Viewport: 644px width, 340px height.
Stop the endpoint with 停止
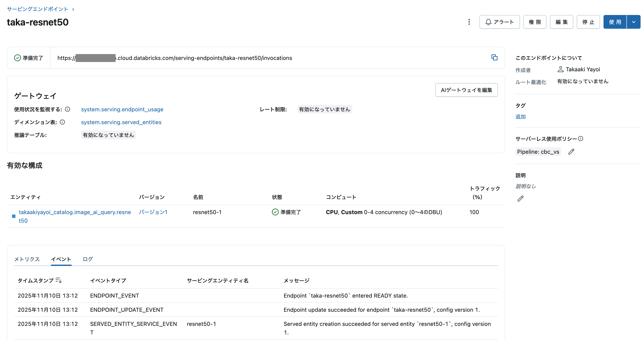coord(588,22)
